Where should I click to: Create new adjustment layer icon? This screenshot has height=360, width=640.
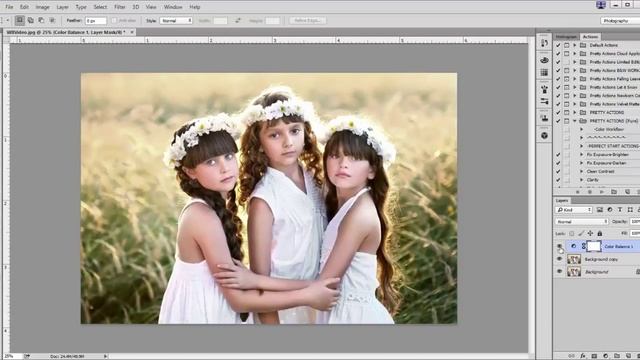click(606, 356)
